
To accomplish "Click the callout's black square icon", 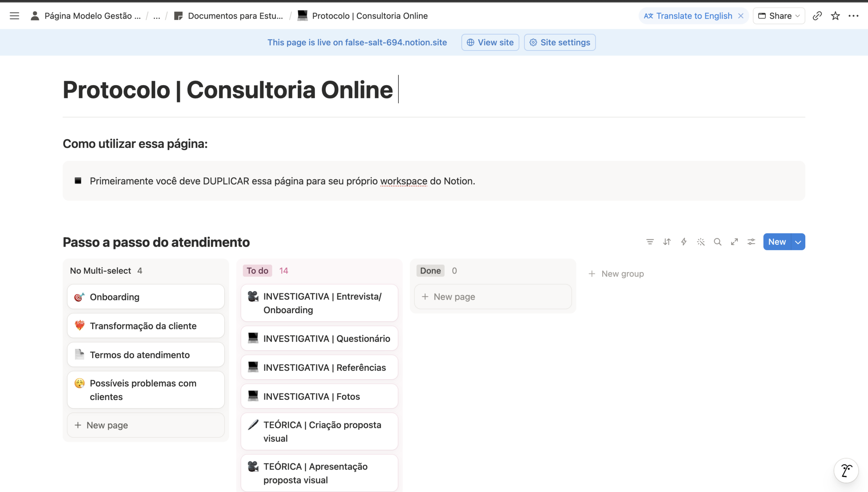I will (x=78, y=181).
